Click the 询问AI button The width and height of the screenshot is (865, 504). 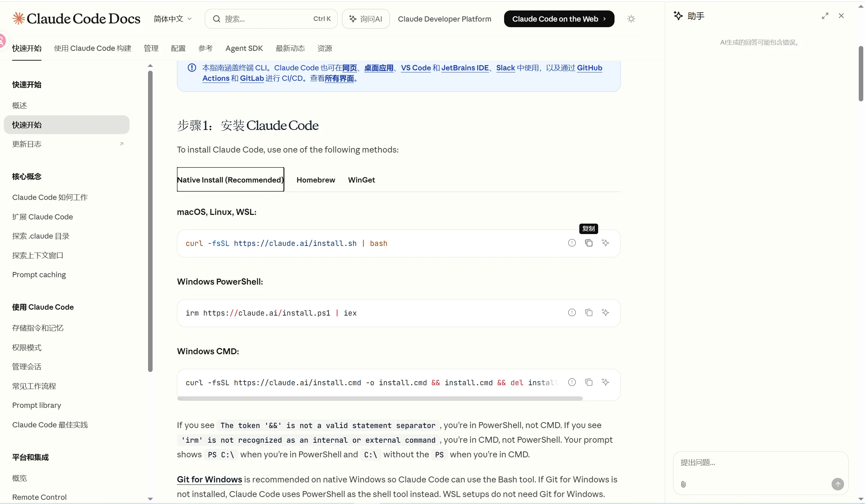[x=366, y=19]
